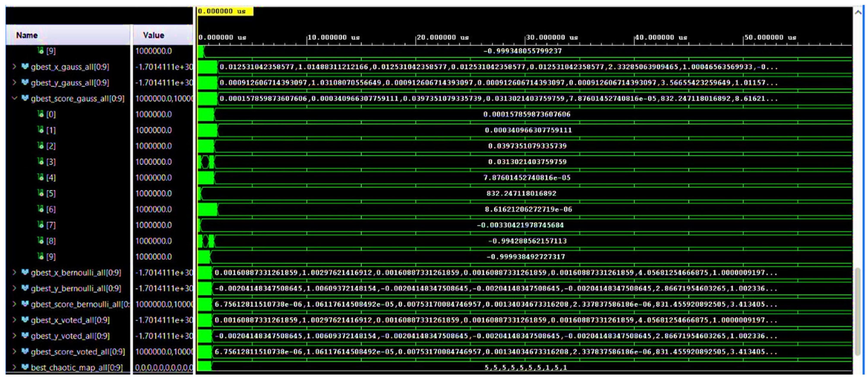
Task: Click the Name column header
Action: (27, 35)
